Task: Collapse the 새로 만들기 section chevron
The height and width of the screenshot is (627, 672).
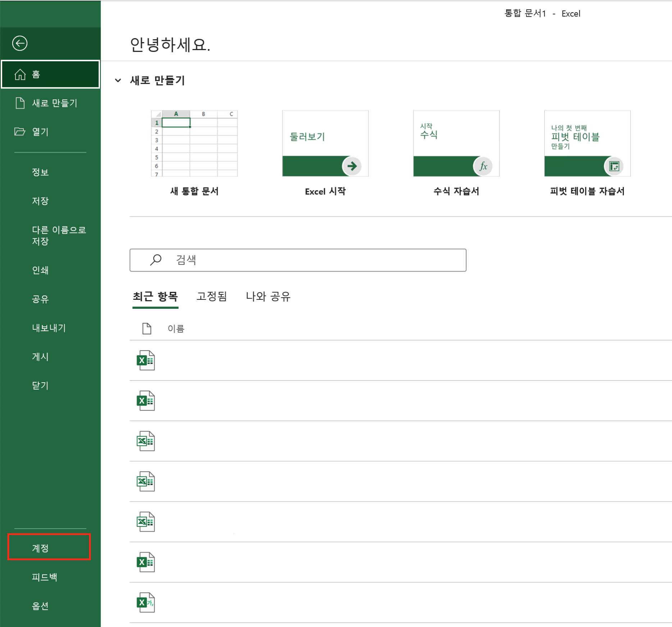Action: [x=118, y=80]
